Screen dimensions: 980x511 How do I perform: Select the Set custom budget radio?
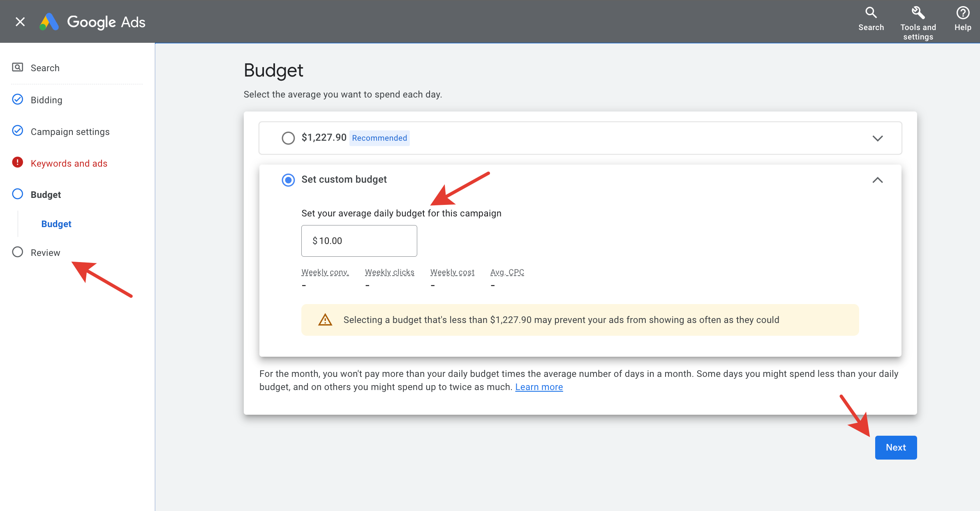pyautogui.click(x=288, y=180)
